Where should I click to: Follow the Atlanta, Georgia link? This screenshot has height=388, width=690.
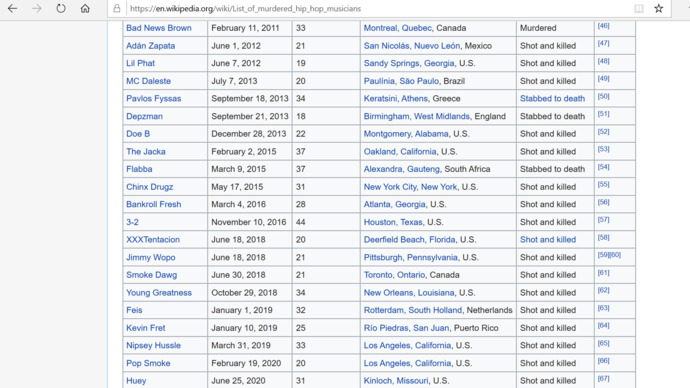pyautogui.click(x=394, y=204)
